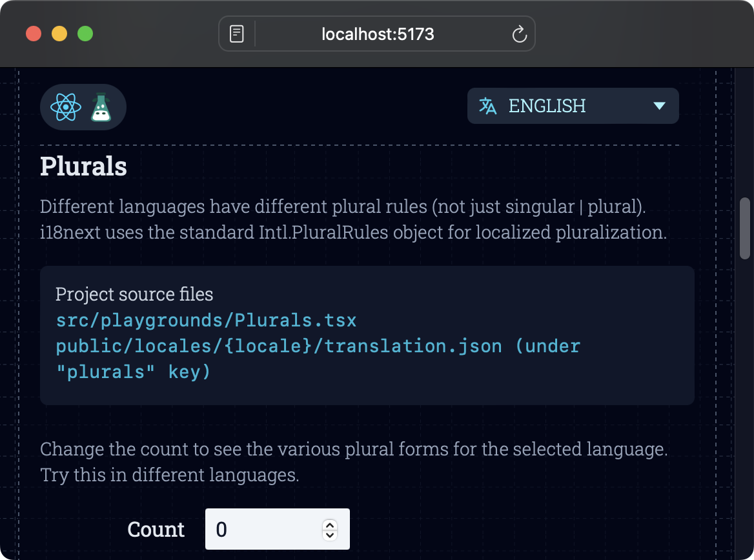754x560 pixels.
Task: Click the reader view icon in address bar
Action: (x=236, y=33)
